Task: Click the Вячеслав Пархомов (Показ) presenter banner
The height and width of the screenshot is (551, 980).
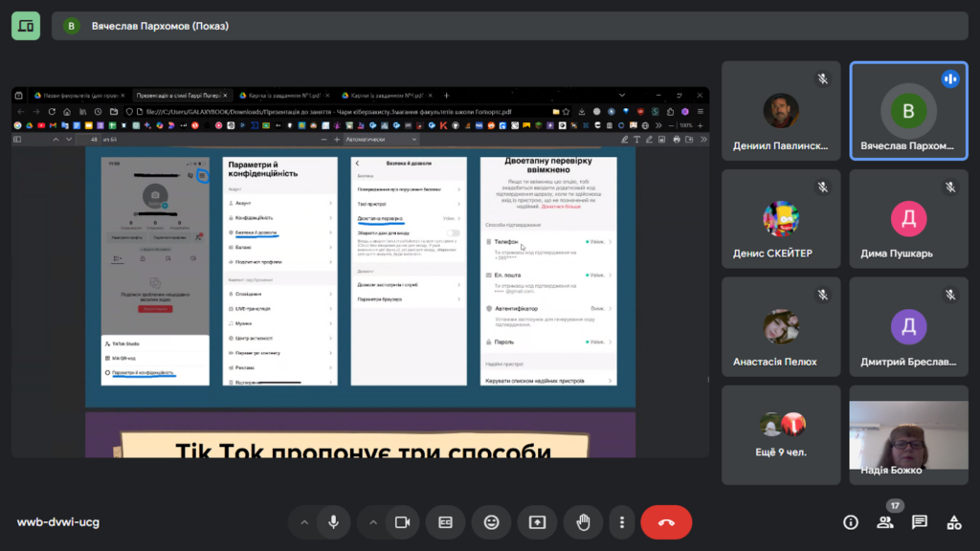Action: (x=510, y=26)
